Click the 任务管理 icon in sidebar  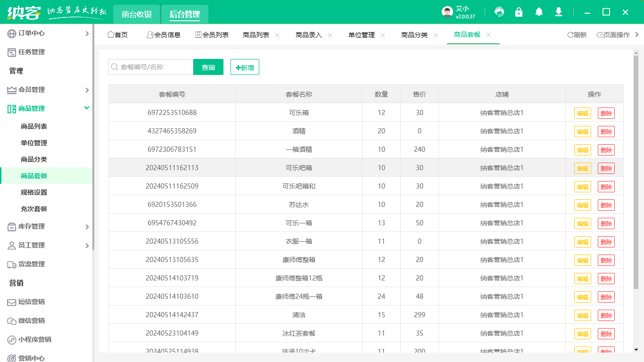point(12,52)
